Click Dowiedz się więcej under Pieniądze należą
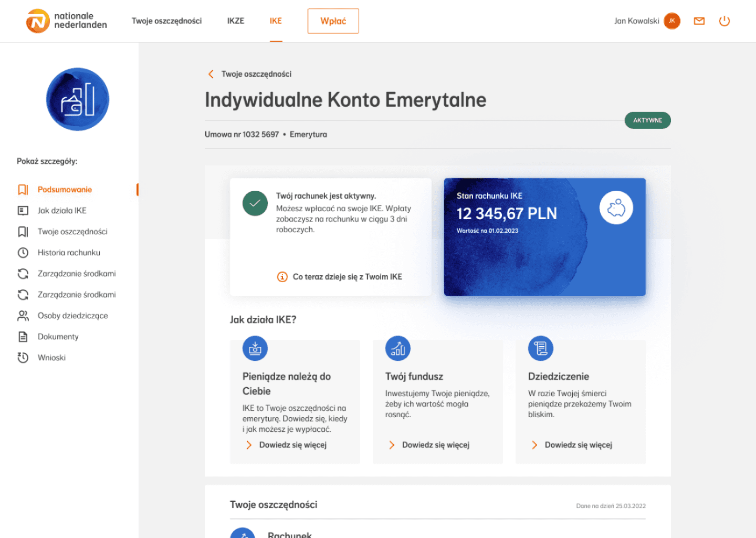This screenshot has width=756, height=538. pyautogui.click(x=293, y=445)
